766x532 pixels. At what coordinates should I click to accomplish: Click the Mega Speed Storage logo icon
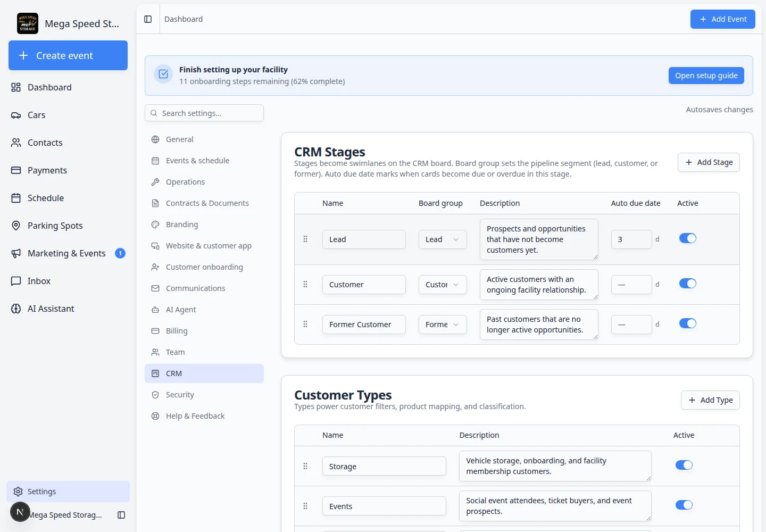point(28,23)
